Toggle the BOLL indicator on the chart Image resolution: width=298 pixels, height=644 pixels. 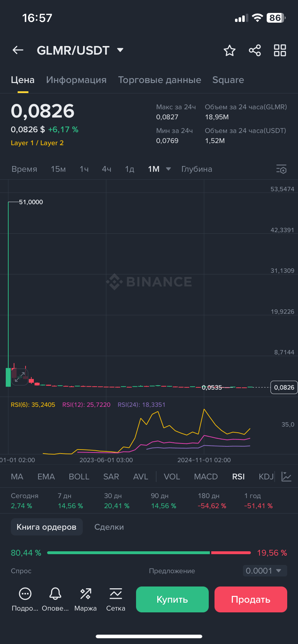79,476
